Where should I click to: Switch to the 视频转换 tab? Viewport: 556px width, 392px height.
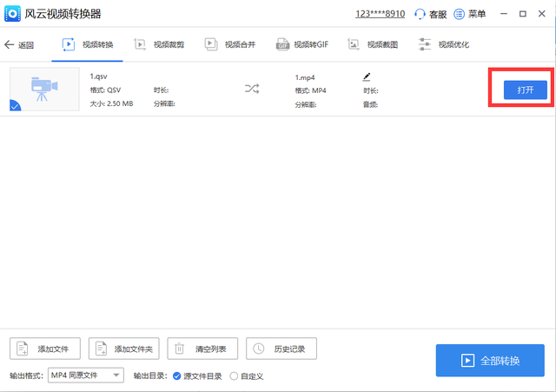[87, 44]
